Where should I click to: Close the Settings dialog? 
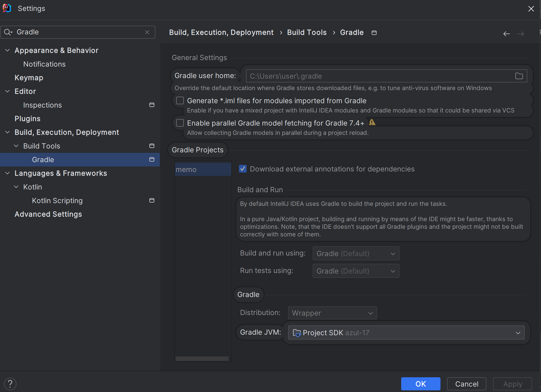pos(531,9)
